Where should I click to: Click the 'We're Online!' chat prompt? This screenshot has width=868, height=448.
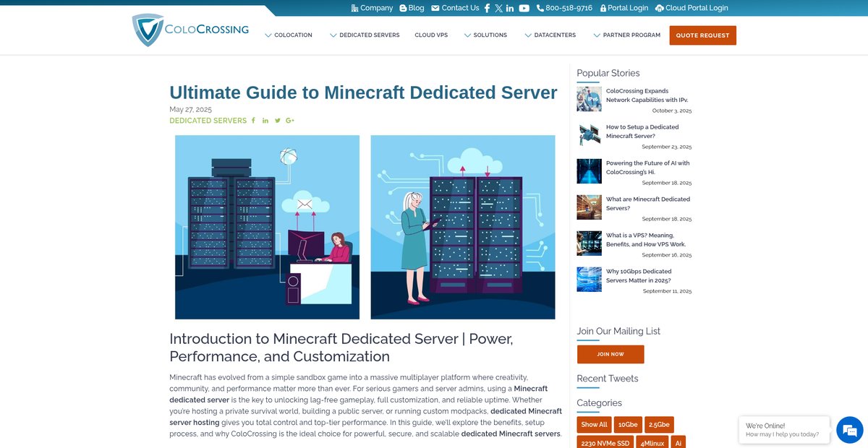point(784,430)
